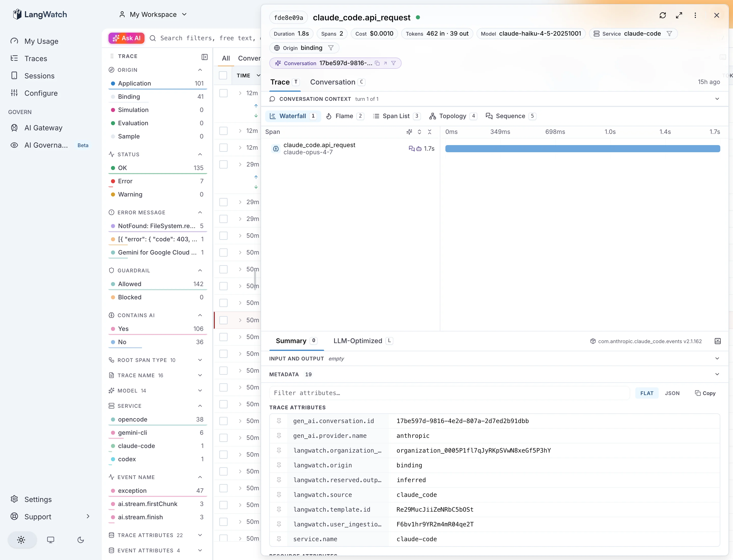Switch to the LLM-Optimized tab

pyautogui.click(x=363, y=341)
